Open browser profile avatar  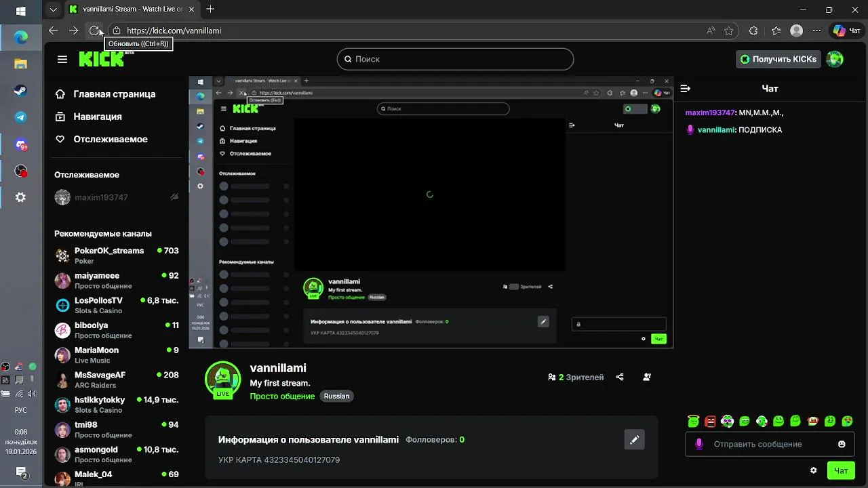(x=797, y=30)
